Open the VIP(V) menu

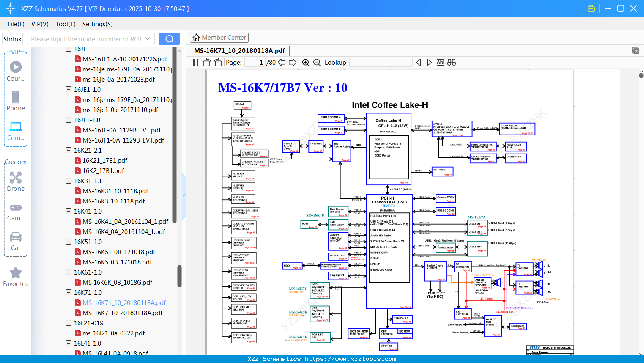[x=40, y=24]
